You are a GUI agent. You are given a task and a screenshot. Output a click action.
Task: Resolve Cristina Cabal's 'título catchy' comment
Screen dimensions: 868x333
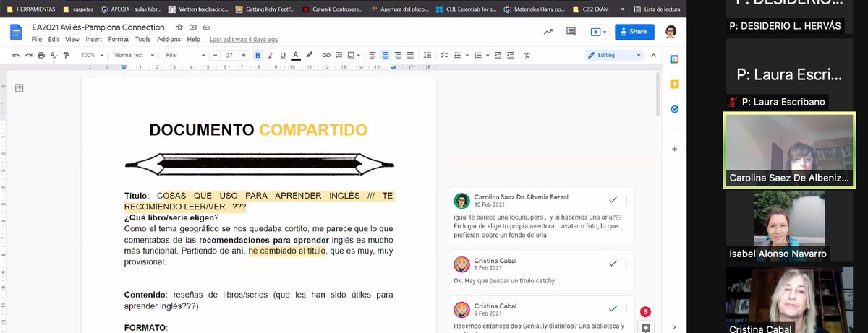click(x=613, y=262)
